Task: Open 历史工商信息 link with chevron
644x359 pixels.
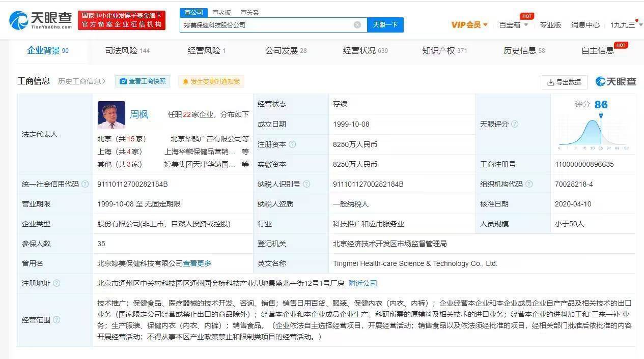Action: pos(81,81)
